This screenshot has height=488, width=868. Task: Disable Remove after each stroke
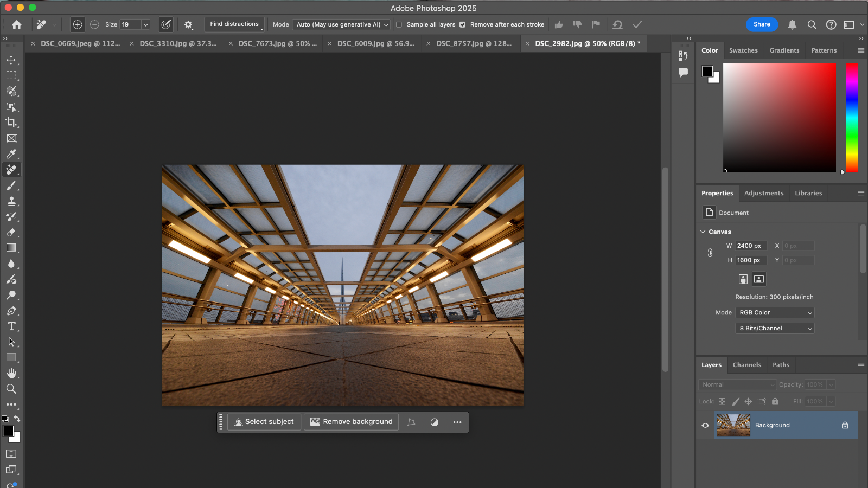pyautogui.click(x=463, y=24)
